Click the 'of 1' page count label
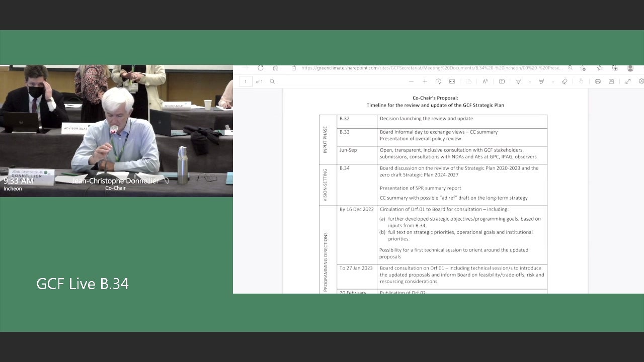The image size is (644, 362). 259,81
